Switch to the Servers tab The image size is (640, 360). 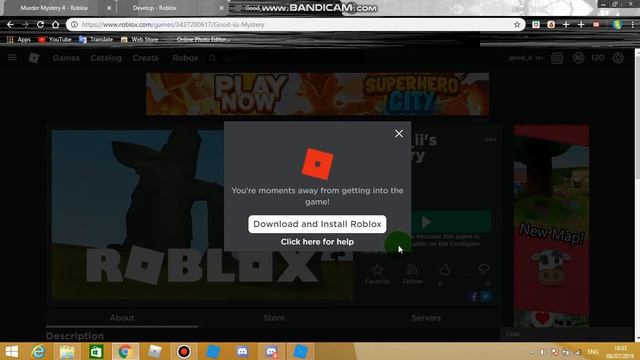(426, 318)
